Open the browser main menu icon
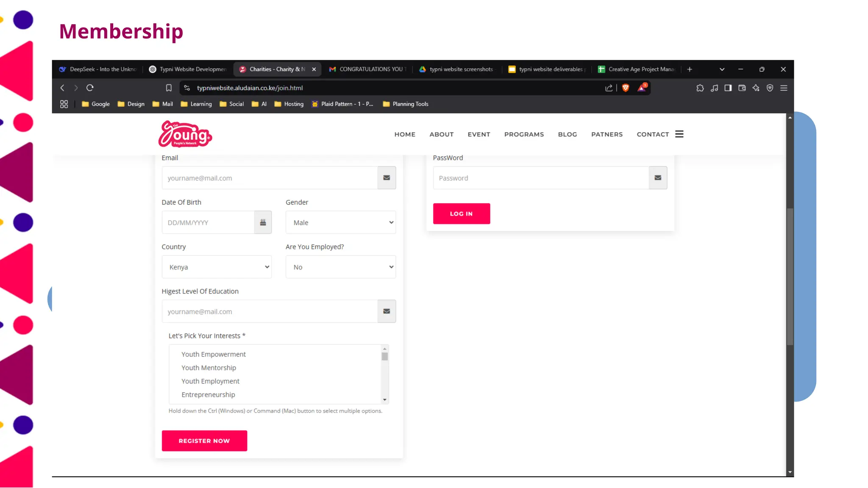 click(784, 88)
